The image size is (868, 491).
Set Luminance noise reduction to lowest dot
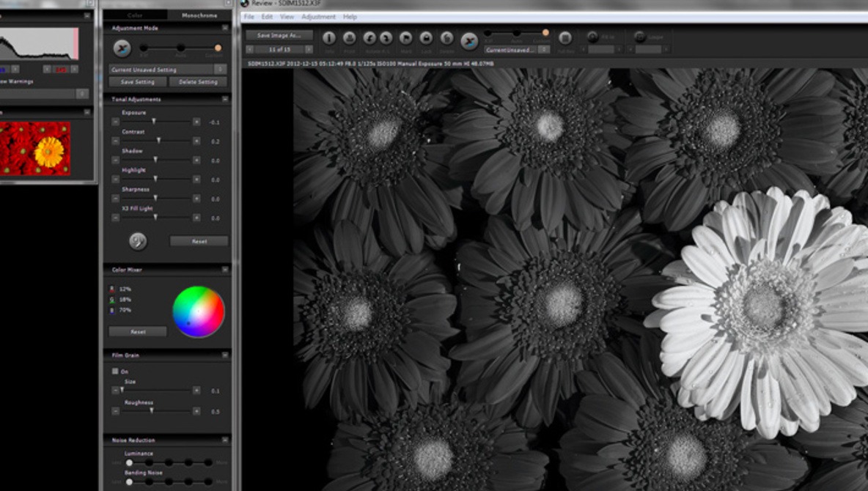click(x=129, y=462)
